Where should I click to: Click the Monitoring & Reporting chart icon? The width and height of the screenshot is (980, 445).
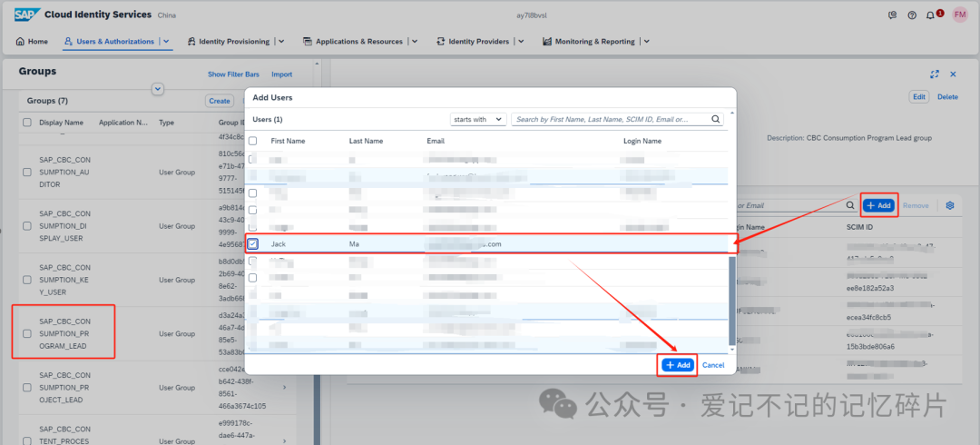click(547, 41)
